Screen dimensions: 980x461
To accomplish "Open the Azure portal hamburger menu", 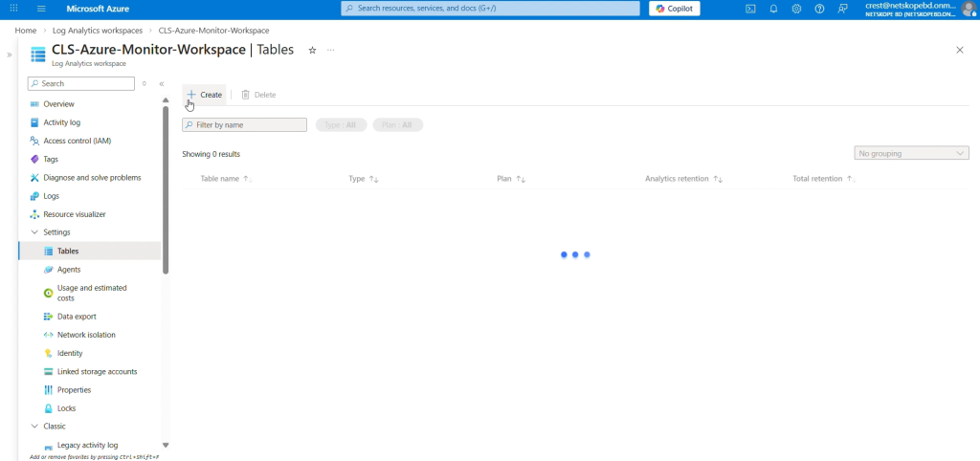I will tap(41, 9).
